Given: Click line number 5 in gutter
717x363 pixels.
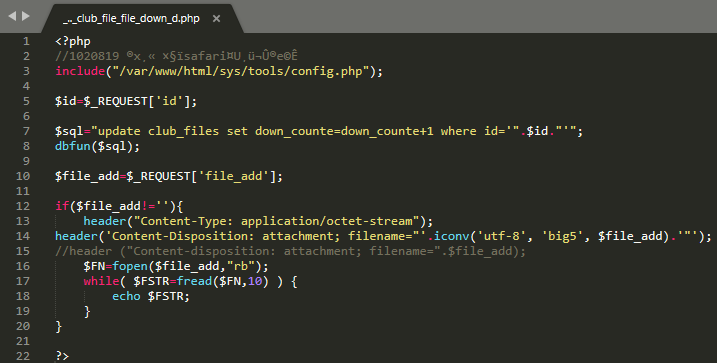Looking at the screenshot, I should click(x=26, y=101).
